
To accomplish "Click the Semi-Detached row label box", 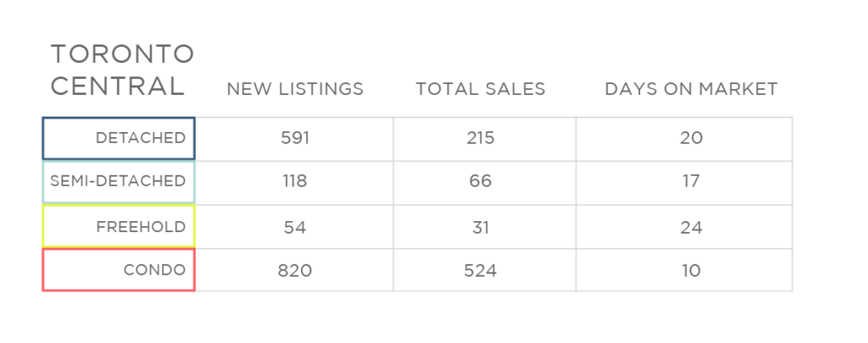I will tap(119, 181).
